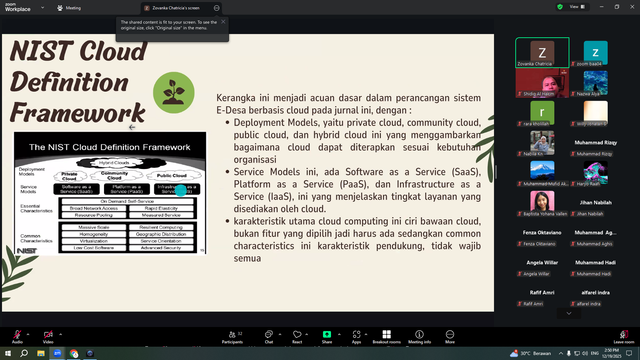Open Google Chrome from the taskbar
Viewport: 640px width, 360px height.
click(x=73, y=353)
